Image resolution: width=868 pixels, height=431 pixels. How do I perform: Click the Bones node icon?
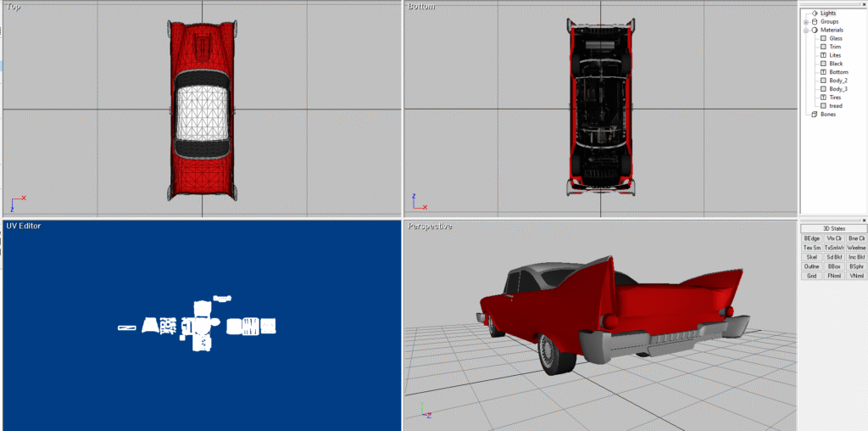click(x=815, y=114)
